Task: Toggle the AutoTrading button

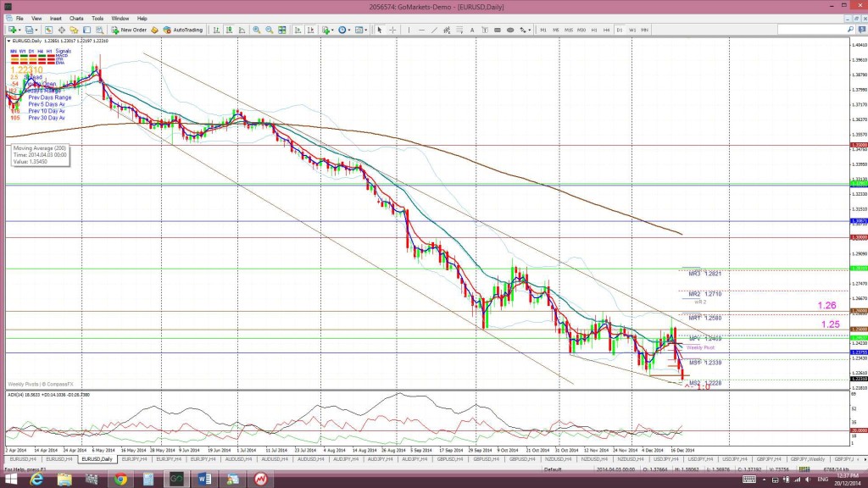Action: (183, 30)
